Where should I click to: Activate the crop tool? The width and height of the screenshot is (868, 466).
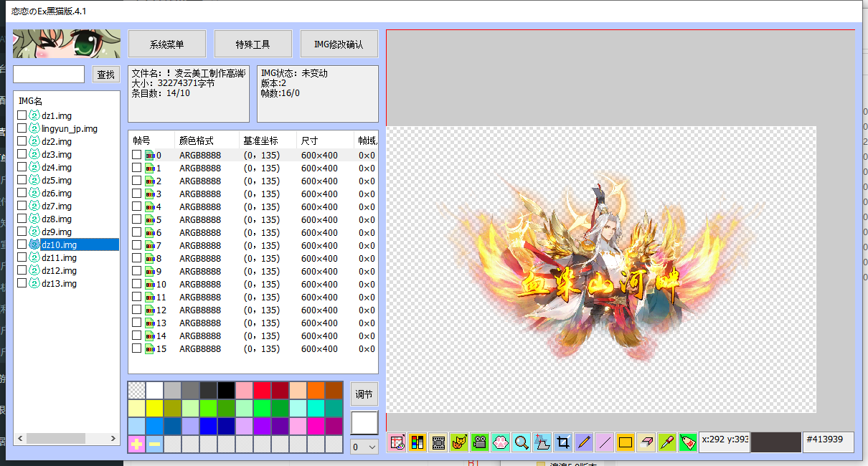[x=563, y=442]
